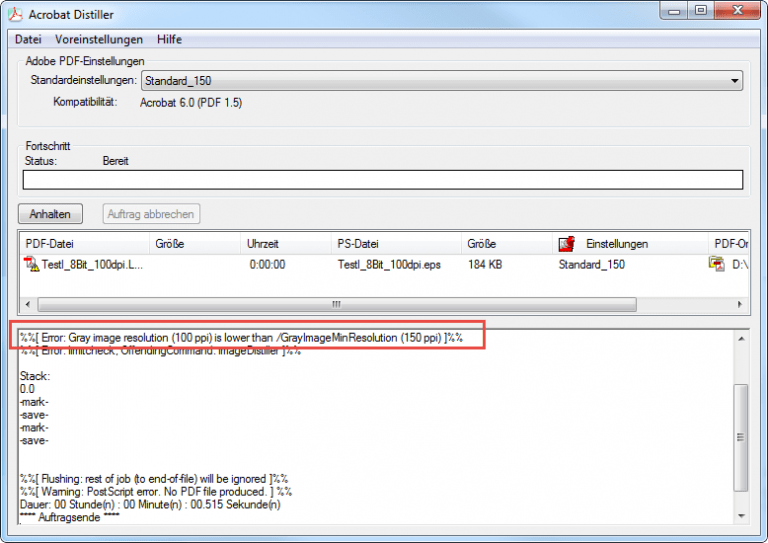Click the Fortschritt progress bar
Screen dimensions: 768x543
pos(382,180)
